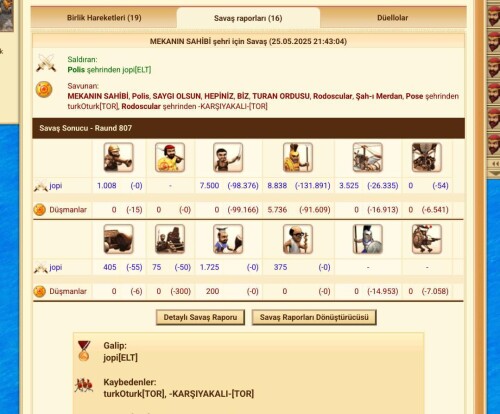This screenshot has height=414, width=500.
Task: Open the Birlik Hareketleri (19) tab
Action: click(x=104, y=18)
